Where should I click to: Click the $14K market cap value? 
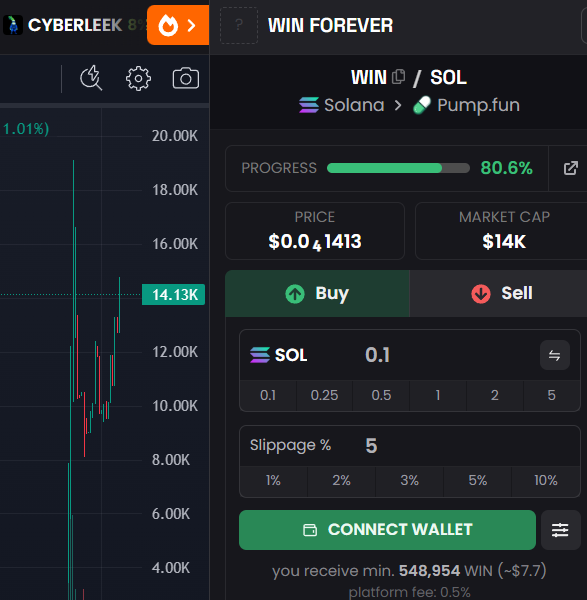tap(504, 242)
